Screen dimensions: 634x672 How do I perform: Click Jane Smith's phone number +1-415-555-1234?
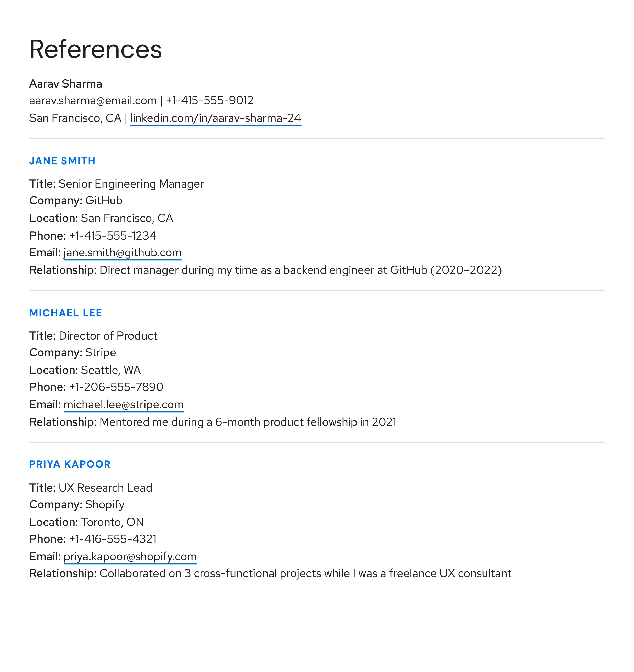[113, 236]
